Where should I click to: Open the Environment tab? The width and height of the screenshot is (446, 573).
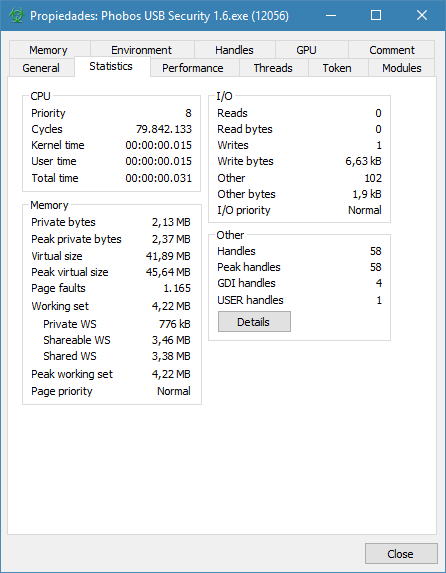(x=142, y=50)
